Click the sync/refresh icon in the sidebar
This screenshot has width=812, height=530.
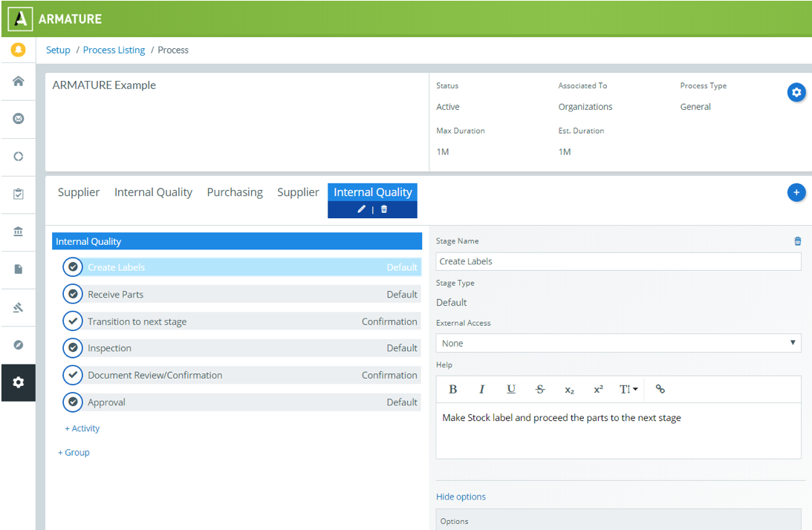(18, 157)
